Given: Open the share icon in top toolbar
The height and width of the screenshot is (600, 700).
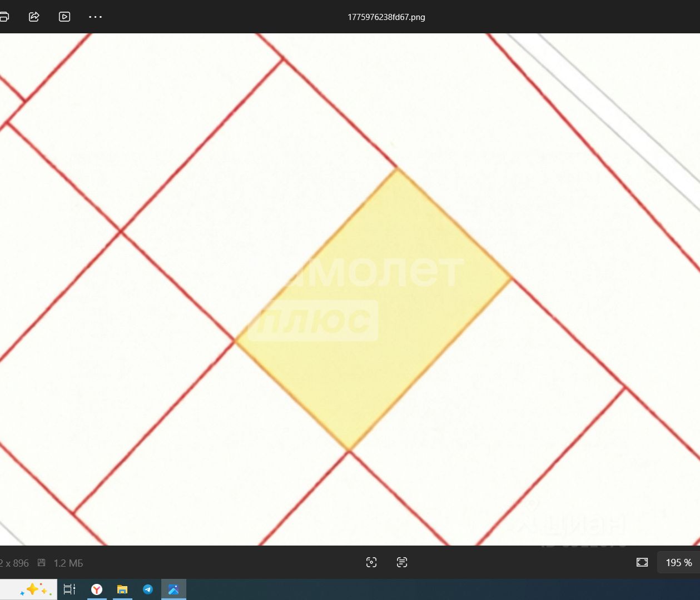Looking at the screenshot, I should 34,17.
